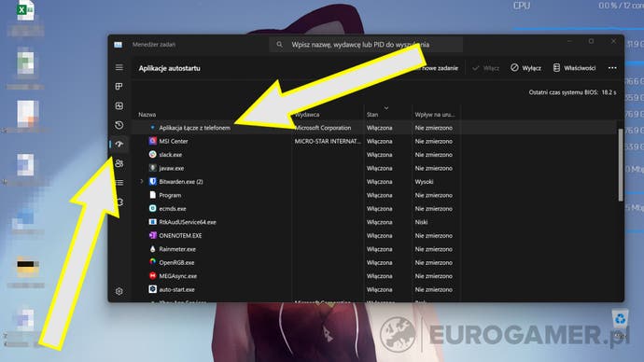Sort by the Stan column header
The width and height of the screenshot is (644, 362).
pyautogui.click(x=372, y=115)
